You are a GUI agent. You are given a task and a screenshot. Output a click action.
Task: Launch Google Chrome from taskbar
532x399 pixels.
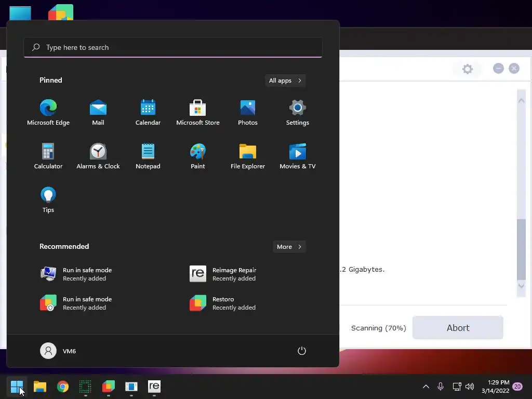(x=63, y=386)
